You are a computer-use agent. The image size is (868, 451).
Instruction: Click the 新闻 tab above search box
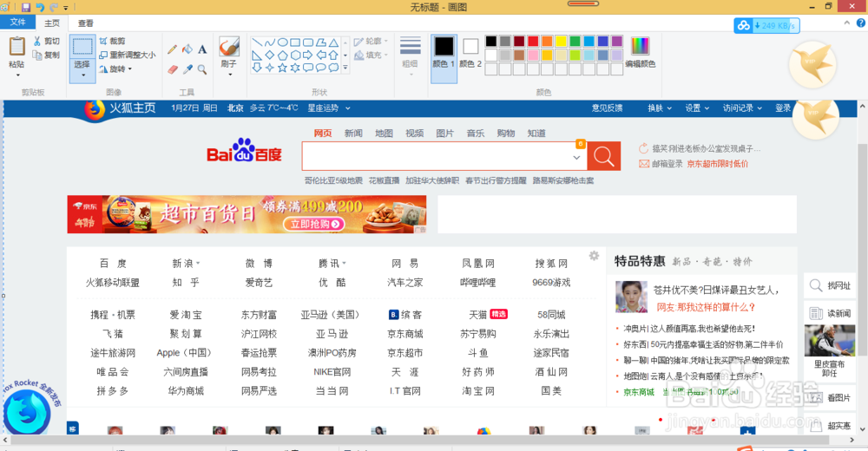[x=353, y=134]
